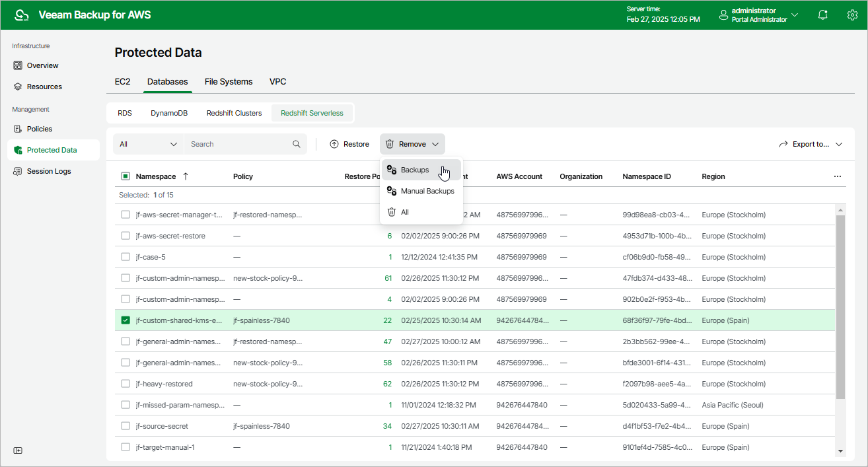Toggle the select-all header checkbox
Viewport: 868px width, 467px height.
coord(126,176)
